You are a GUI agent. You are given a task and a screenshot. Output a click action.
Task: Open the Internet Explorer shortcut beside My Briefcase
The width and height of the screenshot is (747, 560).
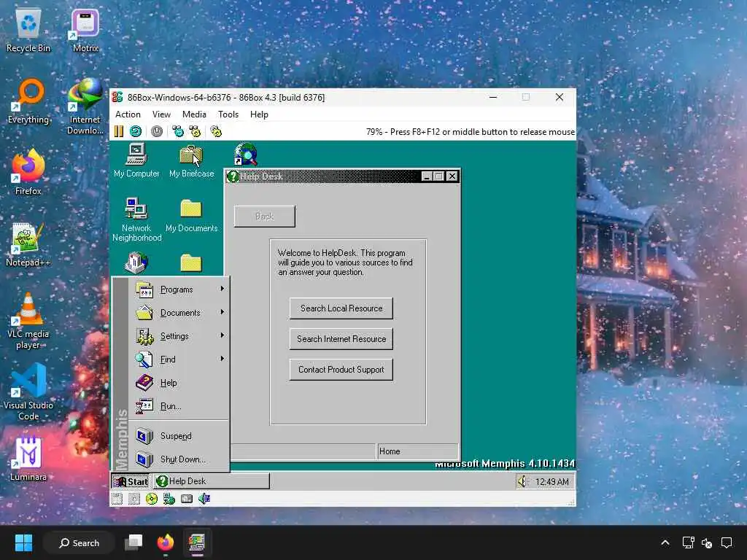coord(246,155)
